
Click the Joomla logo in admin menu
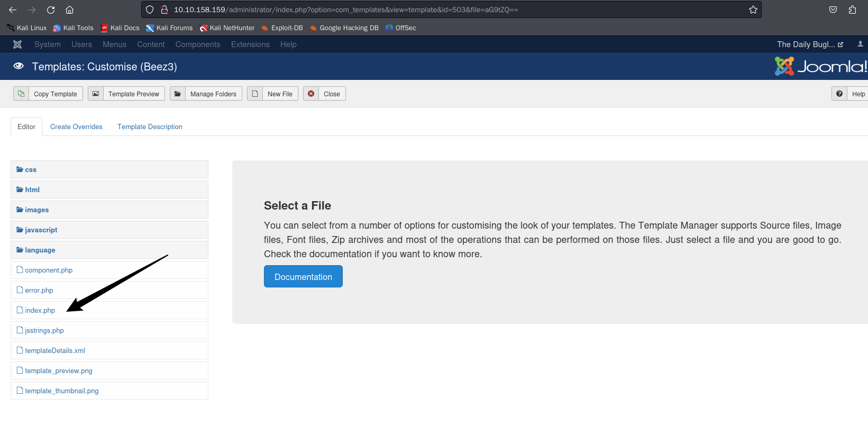17,44
